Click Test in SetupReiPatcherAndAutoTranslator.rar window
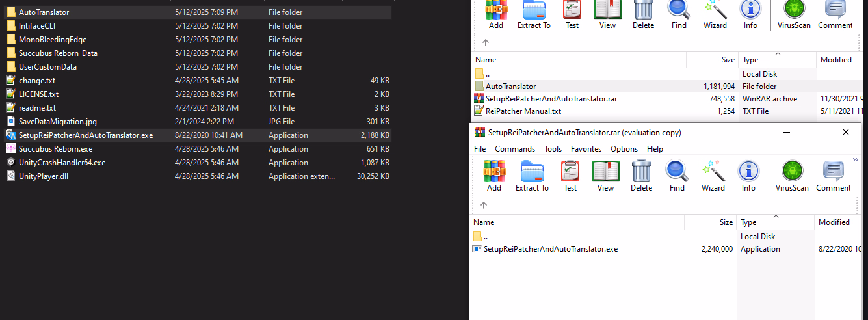Viewport: 868px width, 320px height. pyautogui.click(x=570, y=176)
